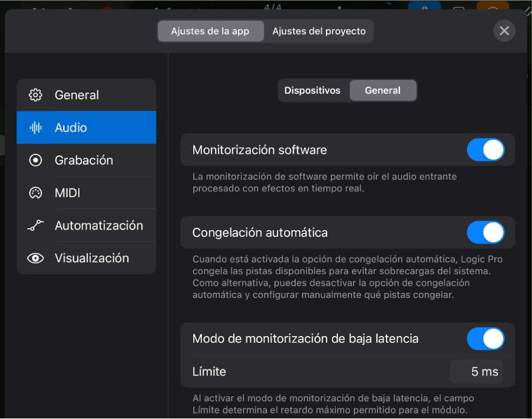
Task: Click the gear icon beside General
Action: pos(36,95)
